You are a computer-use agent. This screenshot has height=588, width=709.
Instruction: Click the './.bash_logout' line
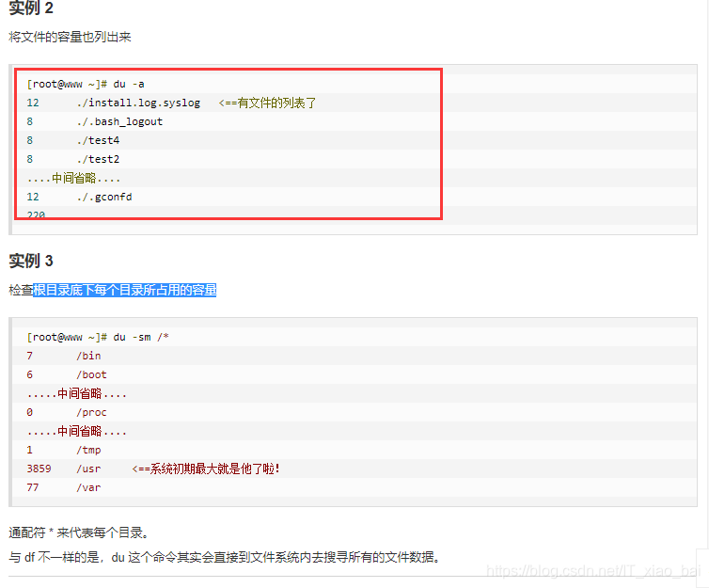(119, 121)
